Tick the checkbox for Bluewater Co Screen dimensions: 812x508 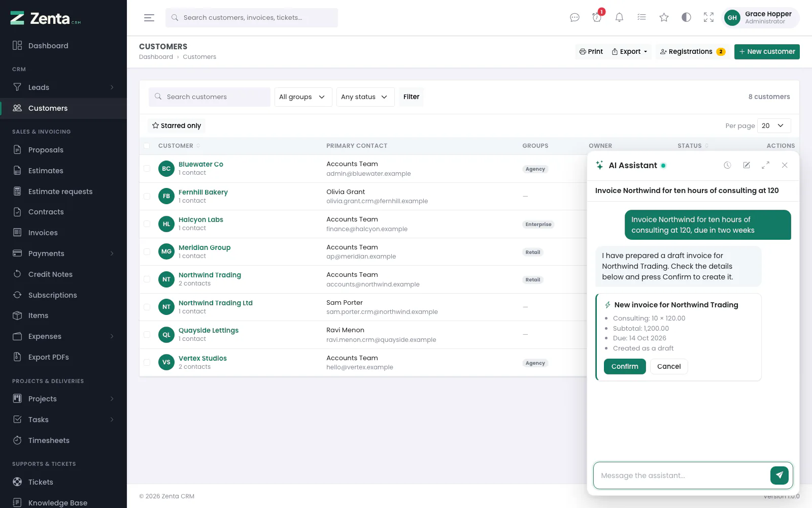point(147,169)
